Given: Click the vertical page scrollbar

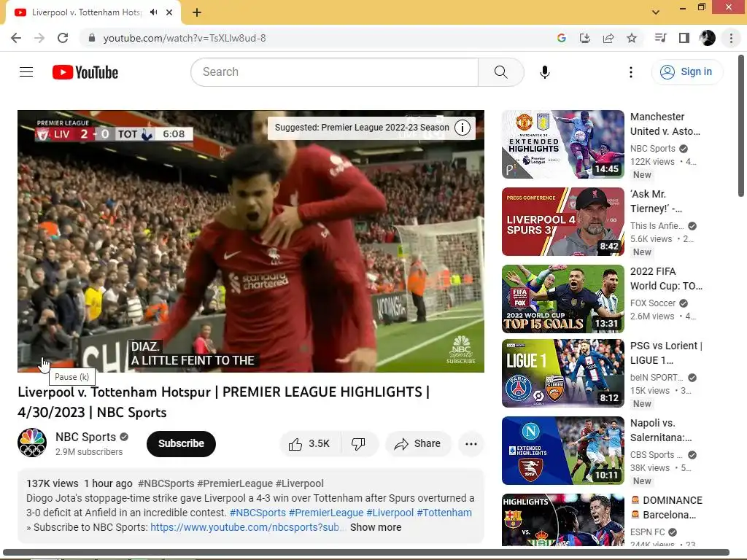Looking at the screenshot, I should 741,126.
